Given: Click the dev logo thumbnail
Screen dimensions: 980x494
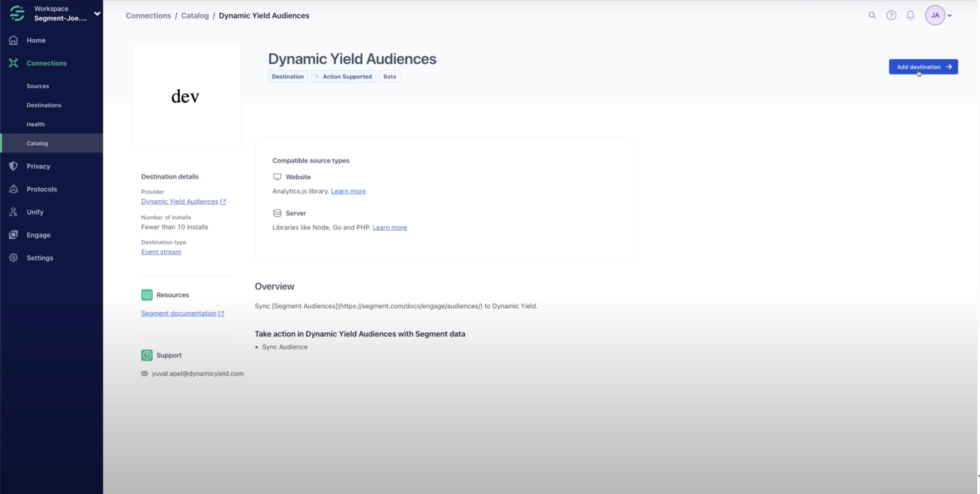Looking at the screenshot, I should [x=186, y=96].
